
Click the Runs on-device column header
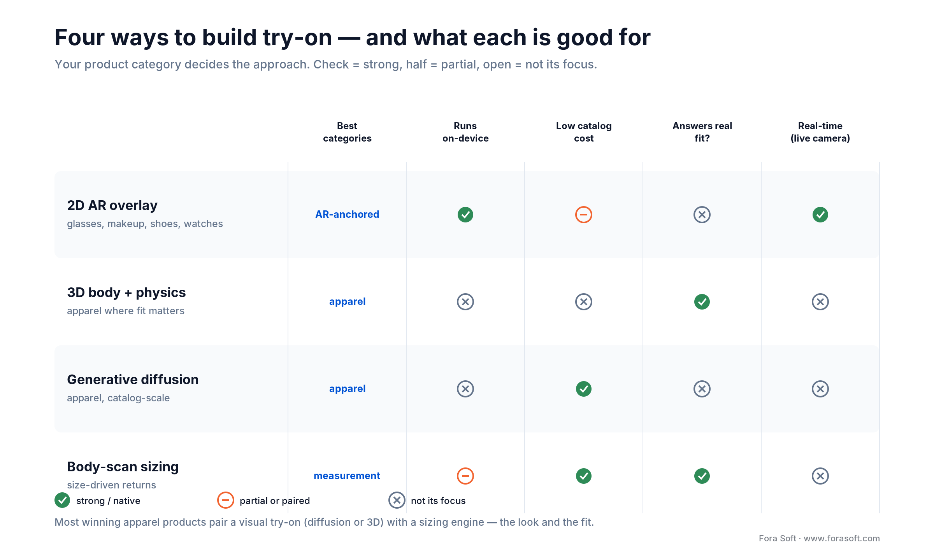465,132
